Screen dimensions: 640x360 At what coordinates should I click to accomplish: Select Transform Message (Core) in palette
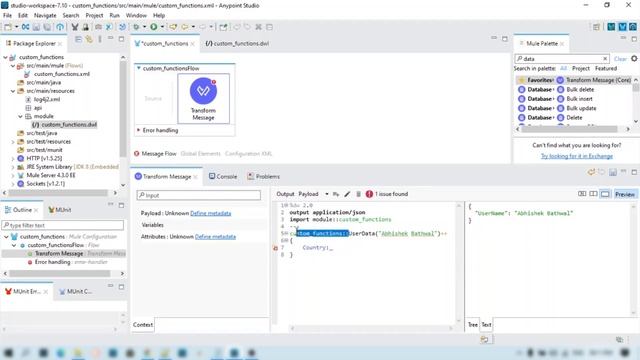(x=594, y=80)
